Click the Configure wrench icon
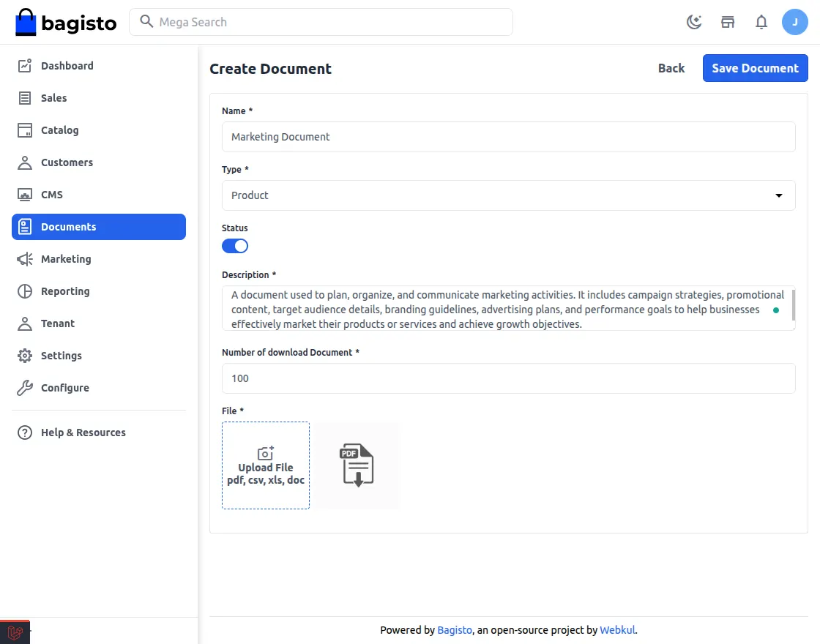 25,388
